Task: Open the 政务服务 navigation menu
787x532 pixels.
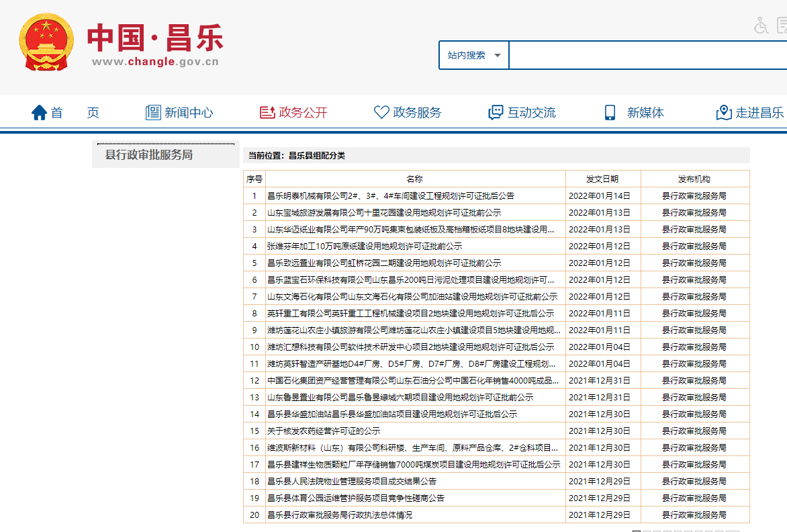Action: click(417, 113)
